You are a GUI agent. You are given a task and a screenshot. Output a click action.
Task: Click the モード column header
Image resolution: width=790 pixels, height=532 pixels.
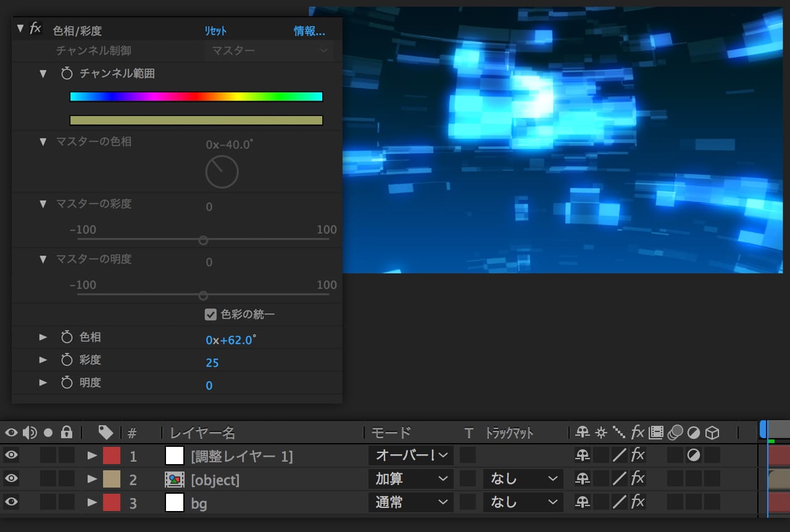point(391,433)
